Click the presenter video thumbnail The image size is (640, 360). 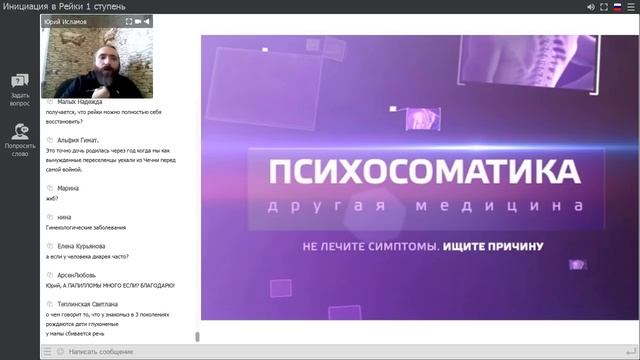click(97, 63)
